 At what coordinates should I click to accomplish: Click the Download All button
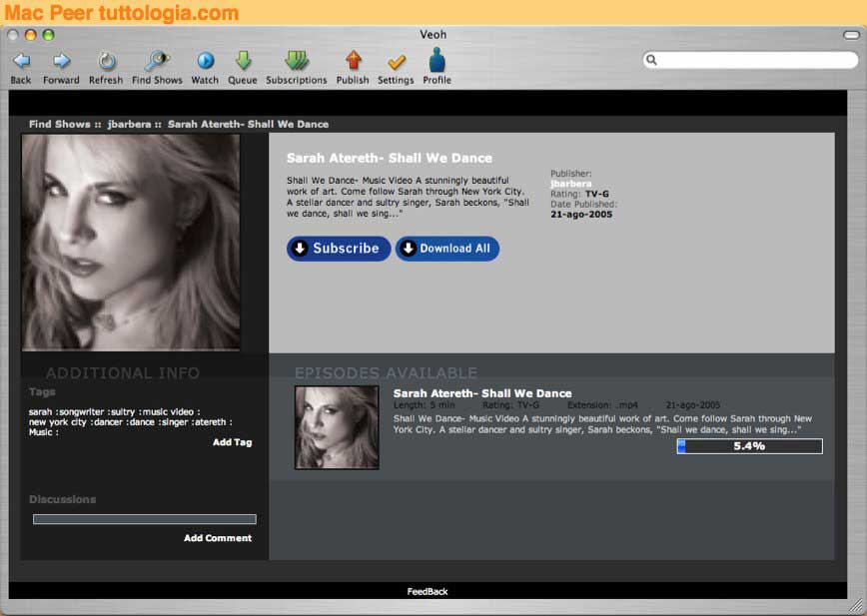[447, 249]
